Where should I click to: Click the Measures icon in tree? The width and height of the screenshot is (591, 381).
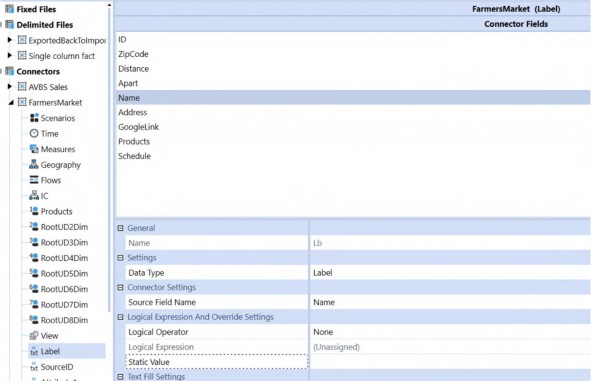(34, 149)
